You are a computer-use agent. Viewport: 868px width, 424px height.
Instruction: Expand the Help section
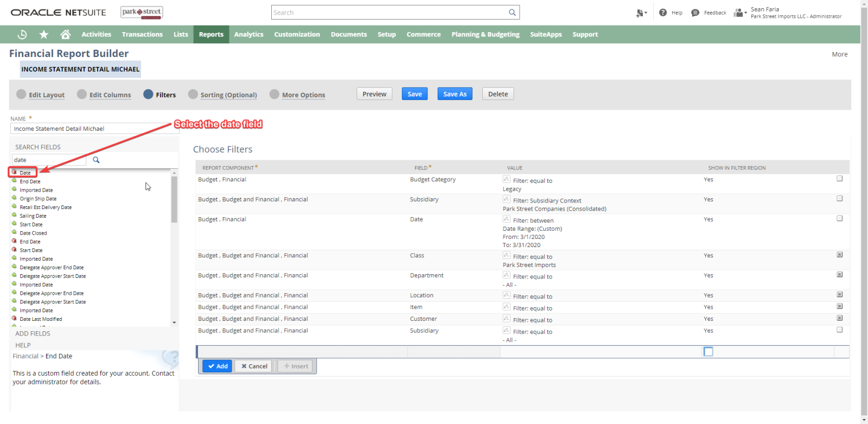pos(23,345)
